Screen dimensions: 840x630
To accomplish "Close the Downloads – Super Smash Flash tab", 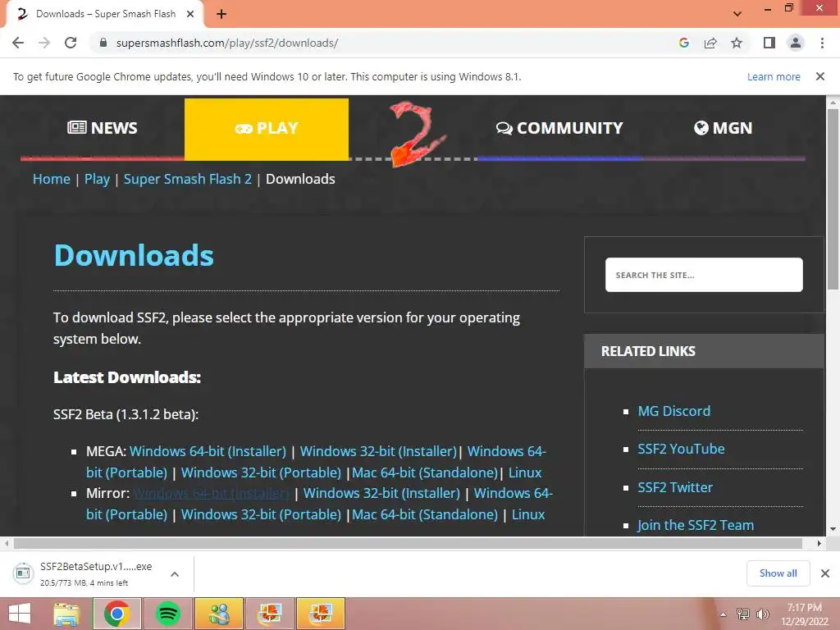I will point(189,14).
